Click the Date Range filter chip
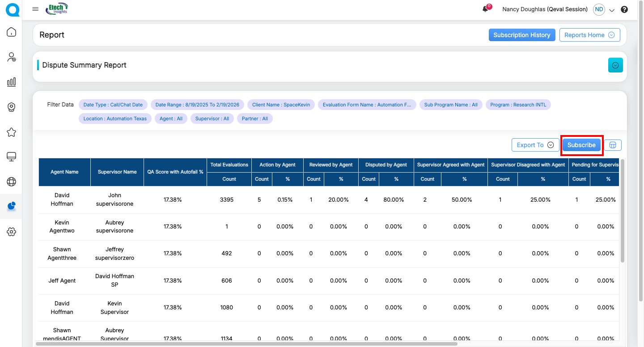This screenshot has height=347, width=644. (197, 105)
